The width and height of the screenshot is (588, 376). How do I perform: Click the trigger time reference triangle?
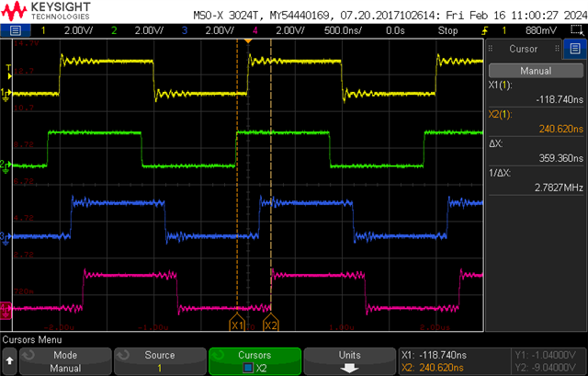(248, 40)
